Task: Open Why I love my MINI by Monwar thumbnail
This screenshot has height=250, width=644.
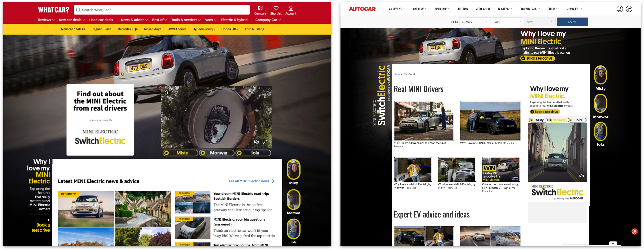Action: (x=413, y=169)
